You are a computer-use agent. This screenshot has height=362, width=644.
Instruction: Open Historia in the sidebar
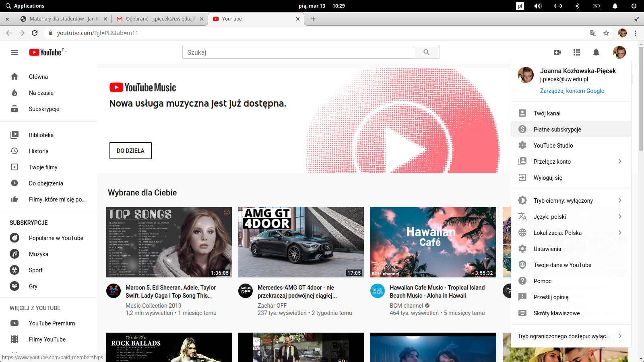[48, 151]
